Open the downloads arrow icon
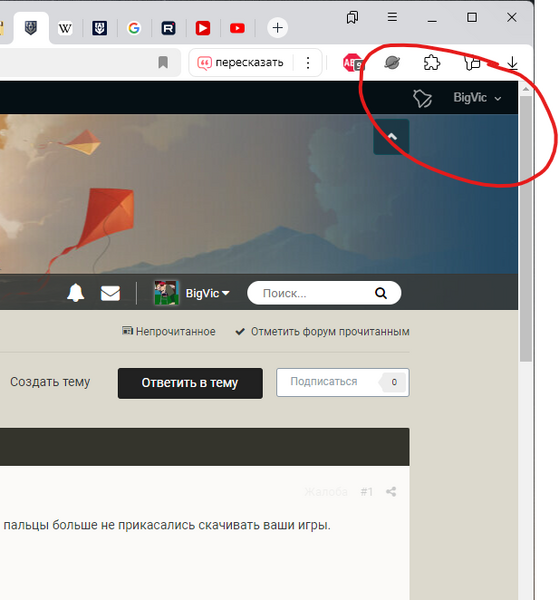The height and width of the screenshot is (600, 559). [x=512, y=63]
